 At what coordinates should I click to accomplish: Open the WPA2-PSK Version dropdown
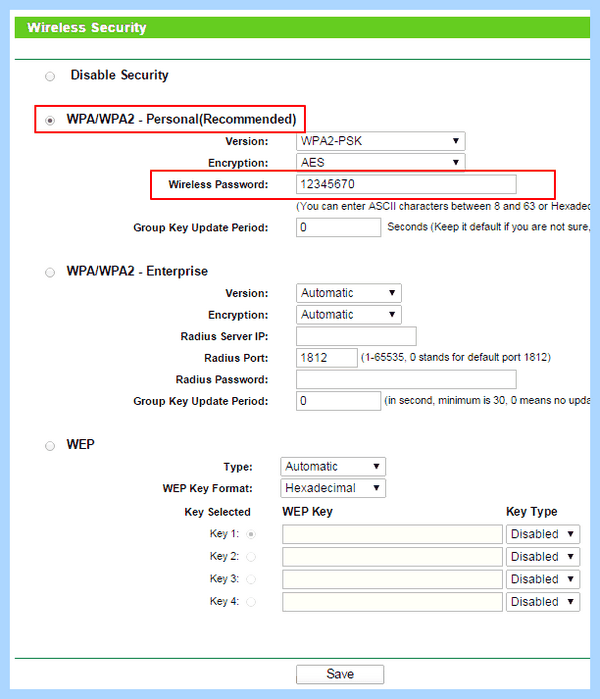pyautogui.click(x=381, y=141)
